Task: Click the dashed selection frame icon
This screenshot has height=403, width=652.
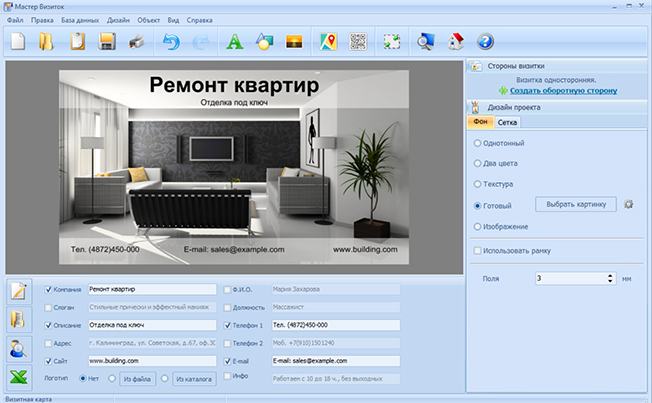Action: point(392,42)
